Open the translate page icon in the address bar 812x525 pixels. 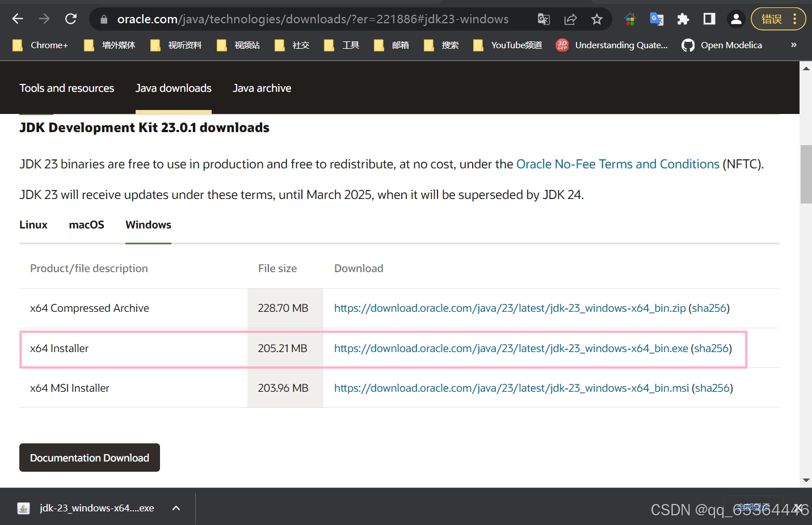coord(544,19)
